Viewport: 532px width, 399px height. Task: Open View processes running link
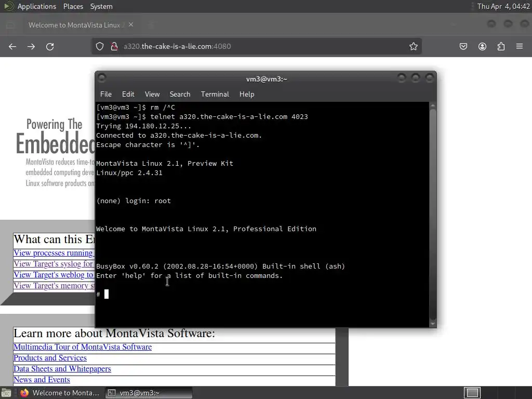click(x=54, y=253)
